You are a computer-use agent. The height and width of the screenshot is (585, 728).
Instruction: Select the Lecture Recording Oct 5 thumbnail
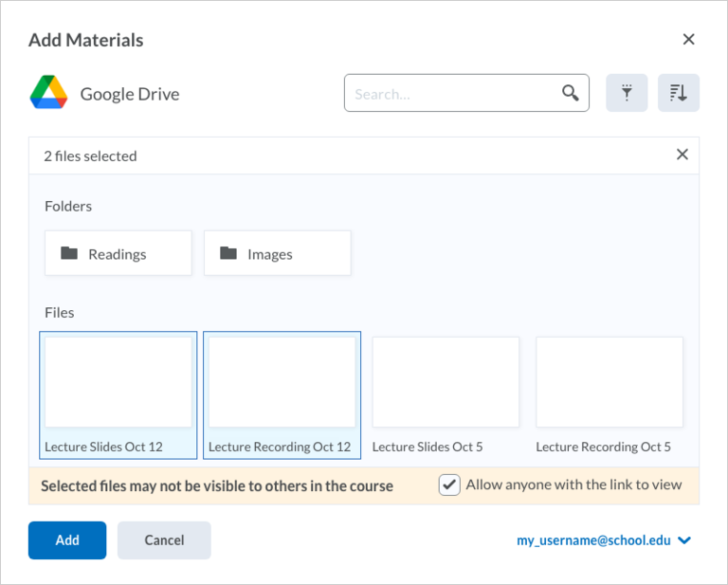(610, 382)
